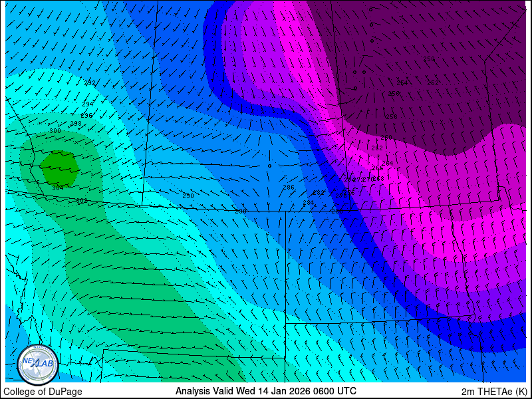The height and width of the screenshot is (399, 532).
Task: Click the 302 contour label
Action: coord(81,201)
